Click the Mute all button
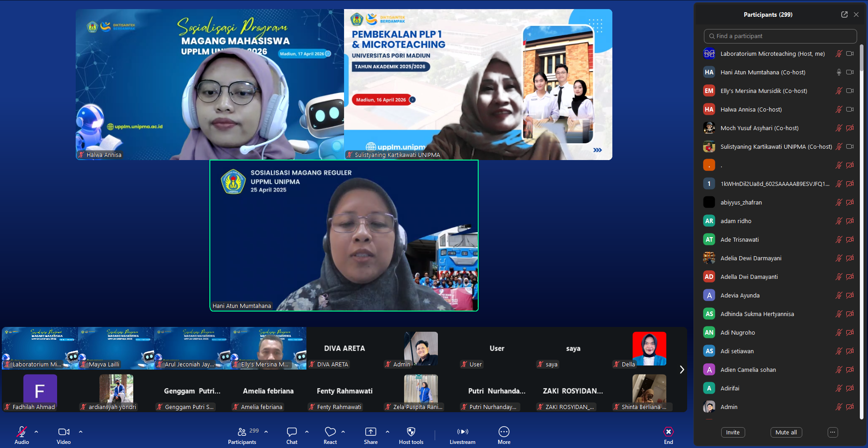868x448 pixels. click(786, 432)
